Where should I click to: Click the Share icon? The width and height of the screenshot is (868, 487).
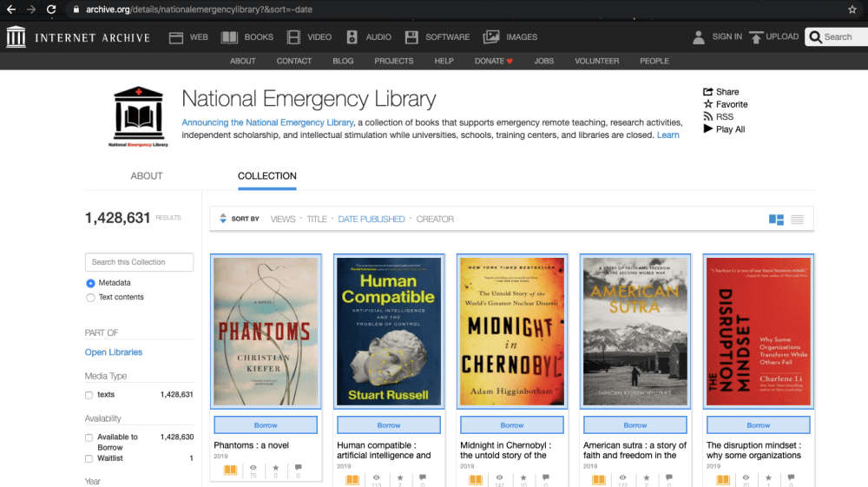(707, 91)
